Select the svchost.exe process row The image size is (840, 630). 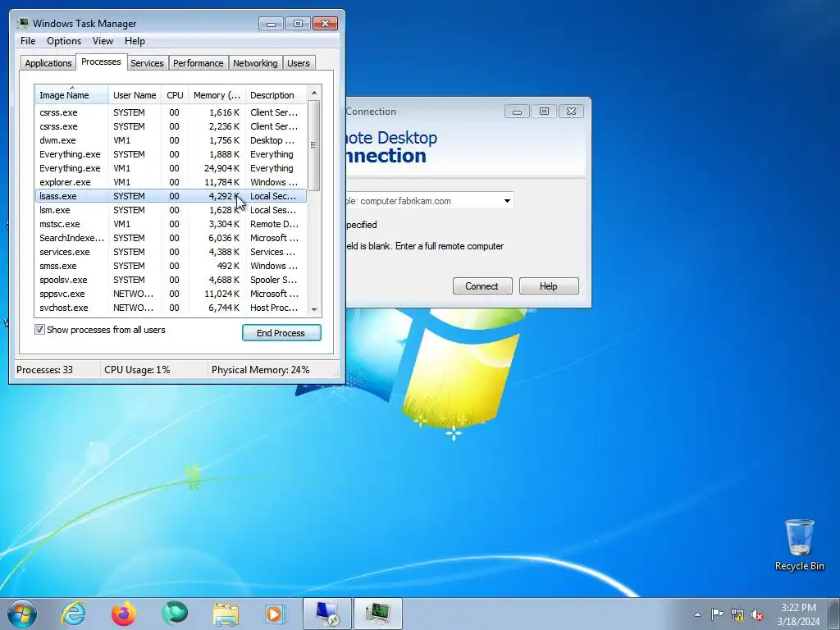(171, 308)
